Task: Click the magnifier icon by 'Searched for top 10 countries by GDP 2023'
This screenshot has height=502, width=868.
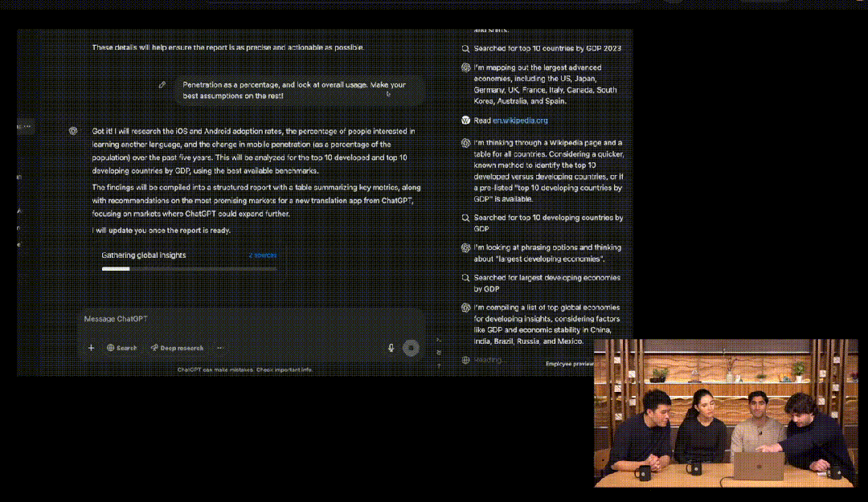Action: [x=465, y=48]
